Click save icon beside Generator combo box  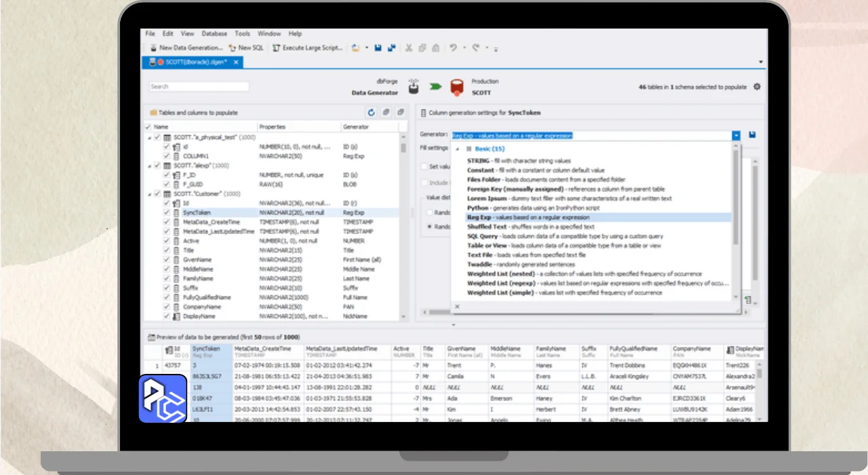coord(752,135)
